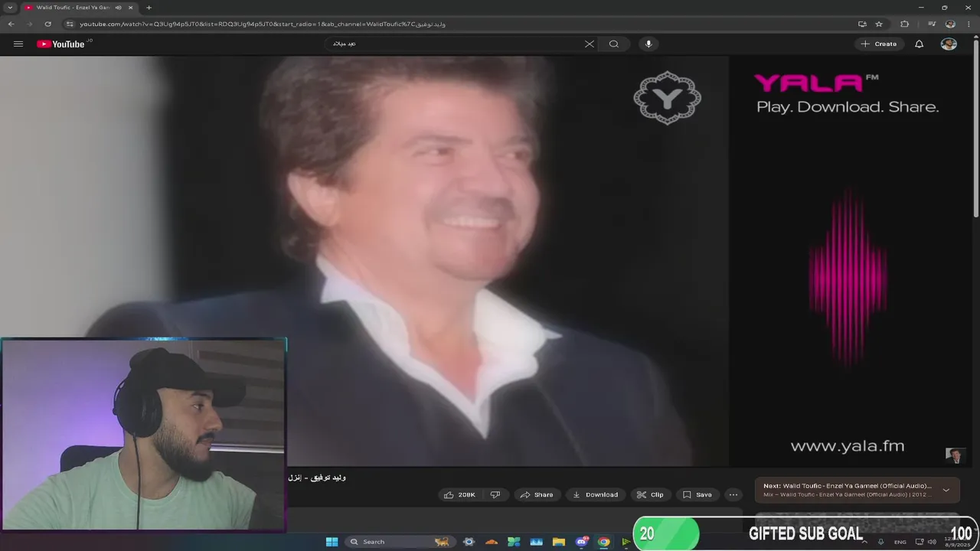Click the 'Mix – Walid Toufic' subtitle text
The width and height of the screenshot is (980, 551).
point(848,494)
